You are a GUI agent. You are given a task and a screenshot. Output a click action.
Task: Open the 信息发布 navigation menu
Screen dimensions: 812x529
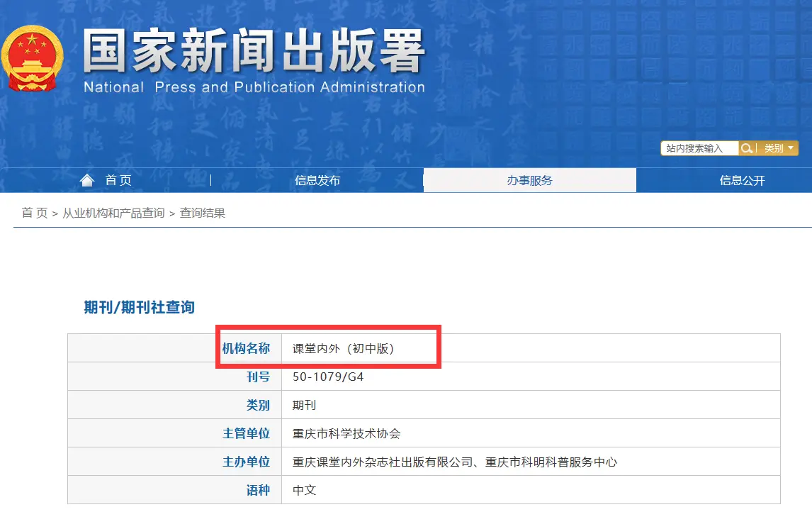pyautogui.click(x=317, y=180)
